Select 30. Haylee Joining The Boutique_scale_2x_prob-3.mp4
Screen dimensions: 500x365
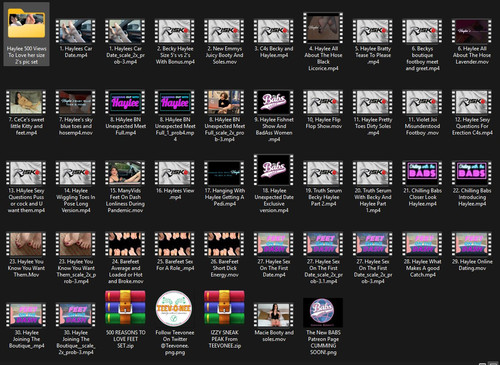pos(76,315)
